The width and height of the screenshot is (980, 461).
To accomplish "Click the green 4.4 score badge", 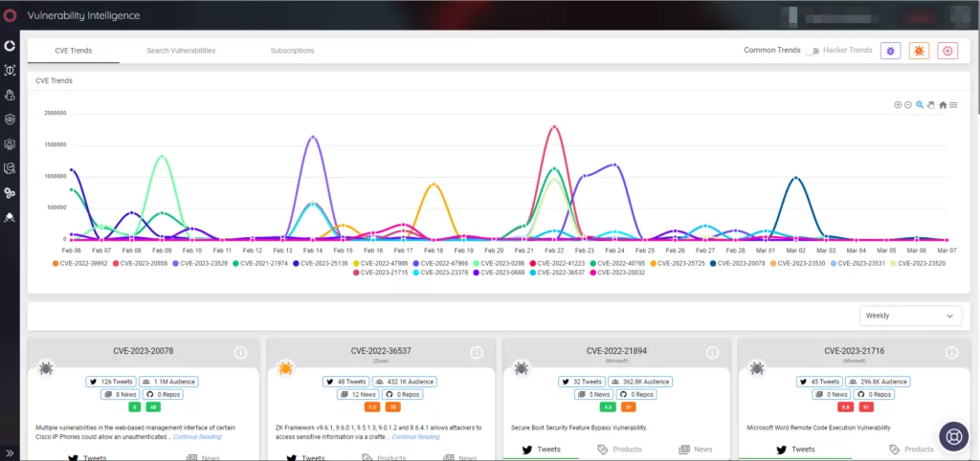I will (x=608, y=407).
